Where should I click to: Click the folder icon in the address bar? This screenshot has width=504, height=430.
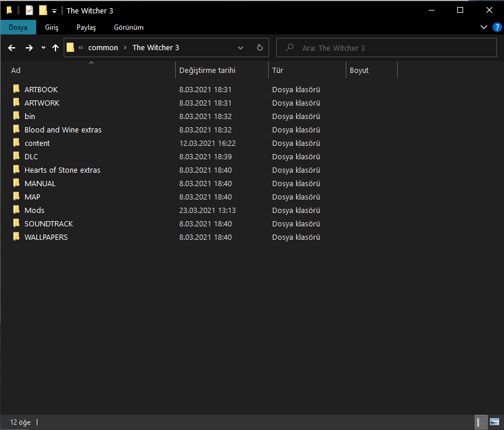(x=70, y=47)
